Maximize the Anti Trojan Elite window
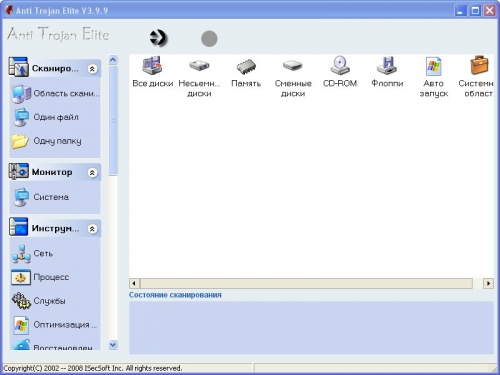Image resolution: width=500 pixels, height=375 pixels. (475, 11)
